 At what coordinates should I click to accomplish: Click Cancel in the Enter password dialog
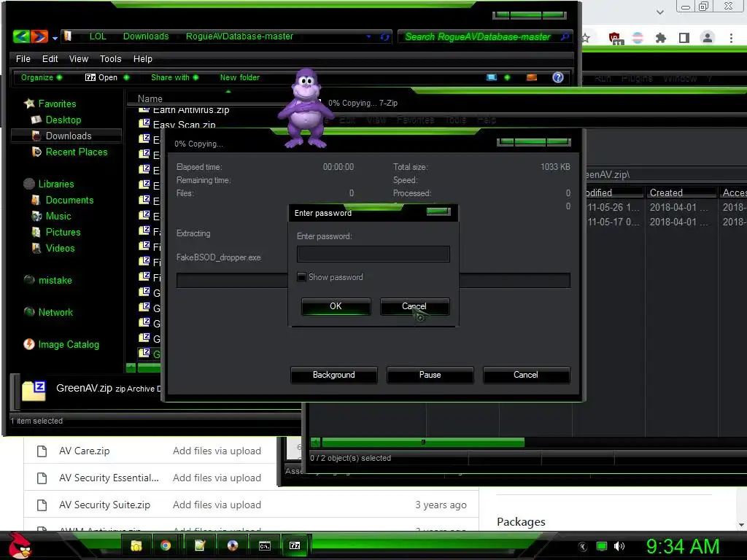tap(414, 306)
